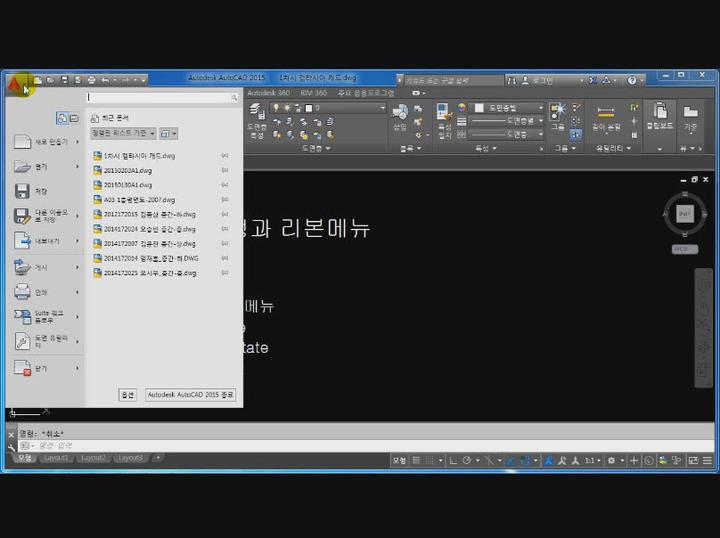Click the Undo arrow in quick access toolbar

tap(105, 80)
